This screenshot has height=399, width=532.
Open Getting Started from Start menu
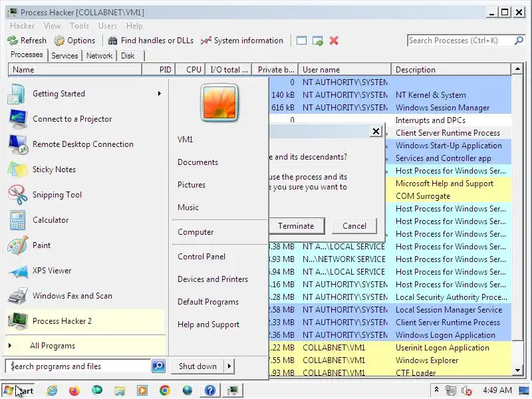[84, 94]
